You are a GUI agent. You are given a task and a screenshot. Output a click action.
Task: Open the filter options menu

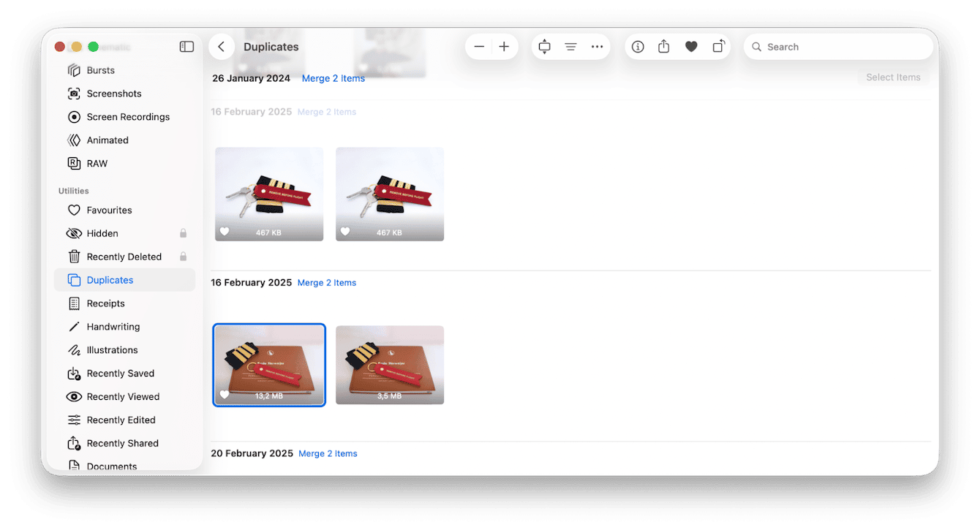[x=570, y=46]
